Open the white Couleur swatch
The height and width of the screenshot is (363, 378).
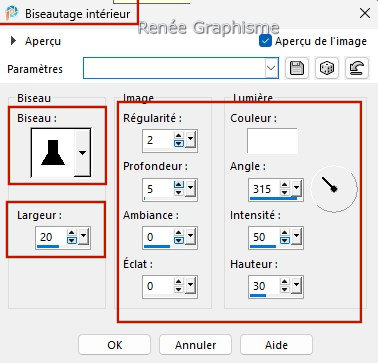click(272, 141)
